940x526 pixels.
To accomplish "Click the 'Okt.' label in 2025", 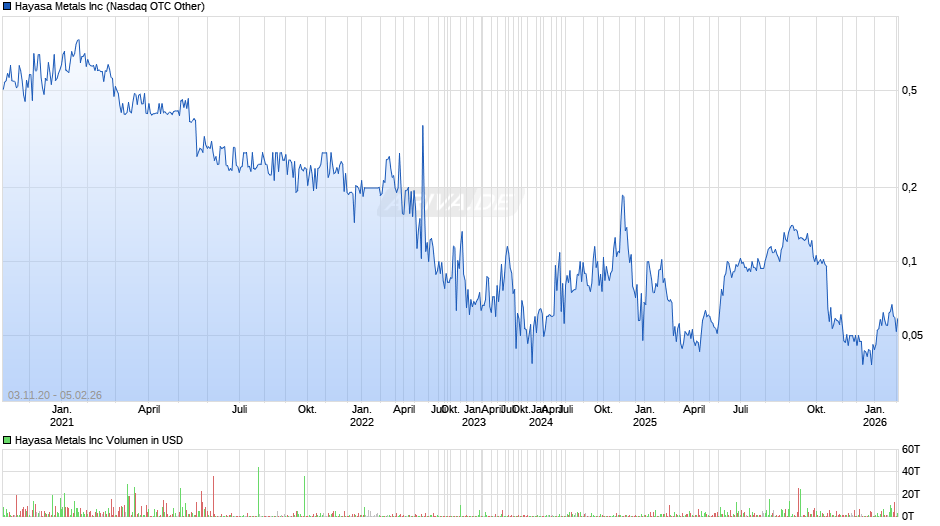I will [816, 410].
